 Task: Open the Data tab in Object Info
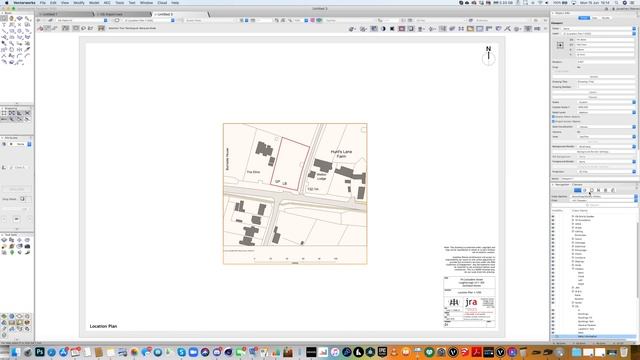click(x=595, y=18)
